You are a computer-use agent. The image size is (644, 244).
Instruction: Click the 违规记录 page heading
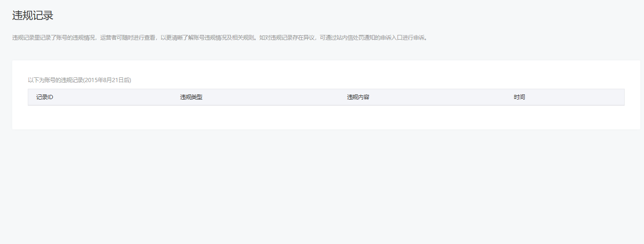[x=33, y=15]
